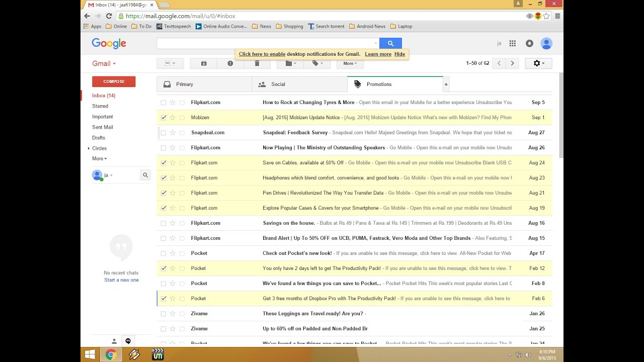644x362 pixels.
Task: Click the page vertical scrollbar
Action: click(x=561, y=116)
